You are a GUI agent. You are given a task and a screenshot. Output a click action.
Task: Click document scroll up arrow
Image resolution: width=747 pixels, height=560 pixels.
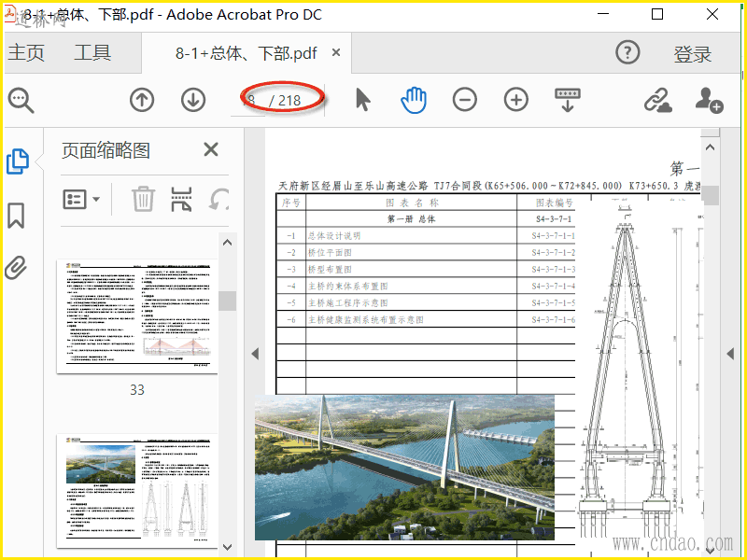(x=711, y=147)
